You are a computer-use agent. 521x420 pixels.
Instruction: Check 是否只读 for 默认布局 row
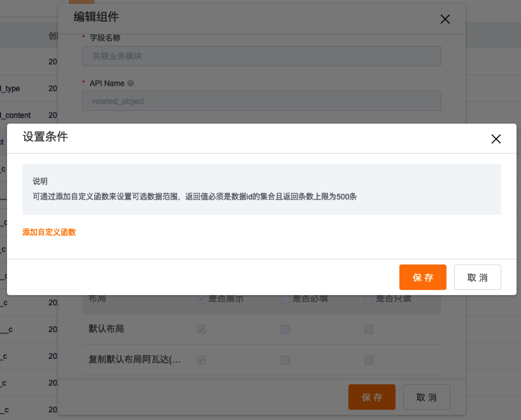click(x=368, y=329)
